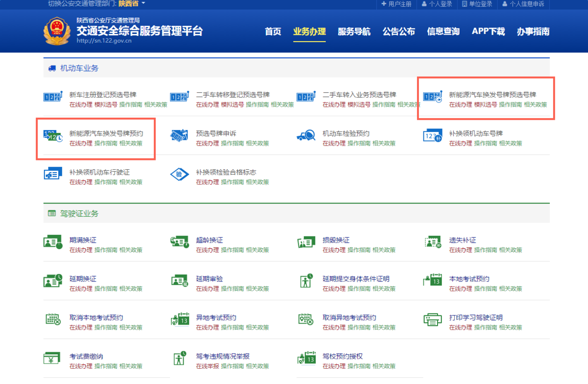Click 在线办理 under 新能源汽车换发号牌预约

coord(80,144)
